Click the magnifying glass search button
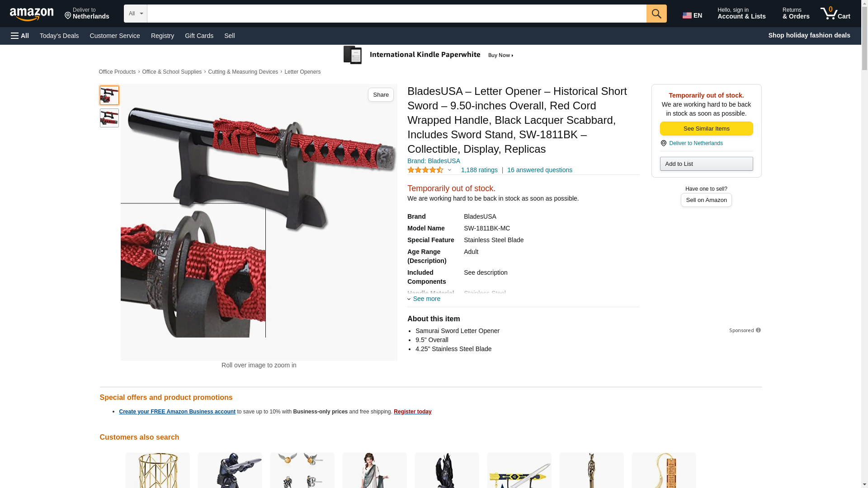The height and width of the screenshot is (488, 868). 656,14
